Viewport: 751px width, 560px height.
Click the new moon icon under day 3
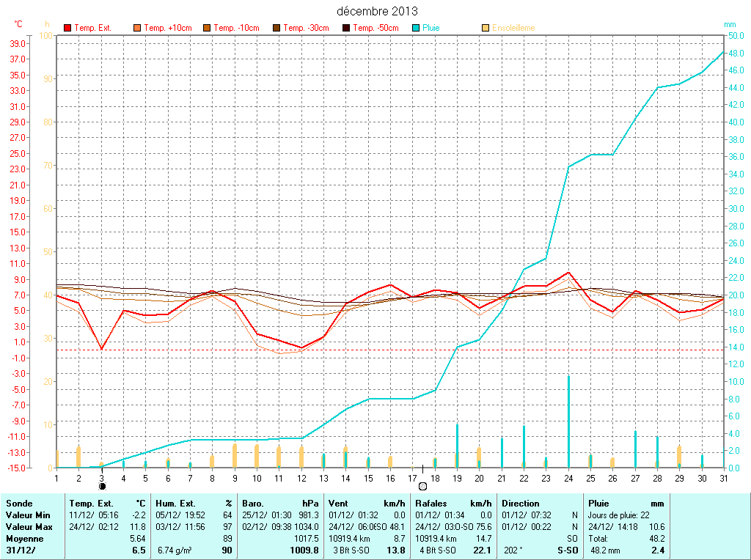102,486
